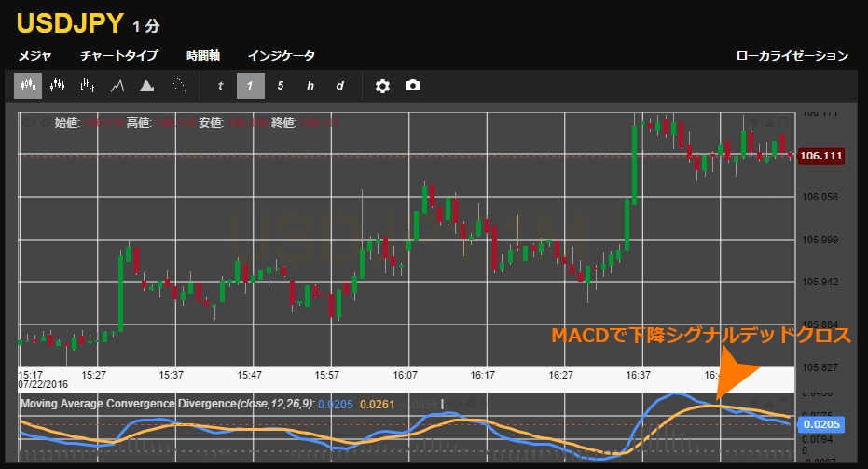Click the 07/22/2016 date label
The height and width of the screenshot is (469, 868).
pyautogui.click(x=43, y=384)
